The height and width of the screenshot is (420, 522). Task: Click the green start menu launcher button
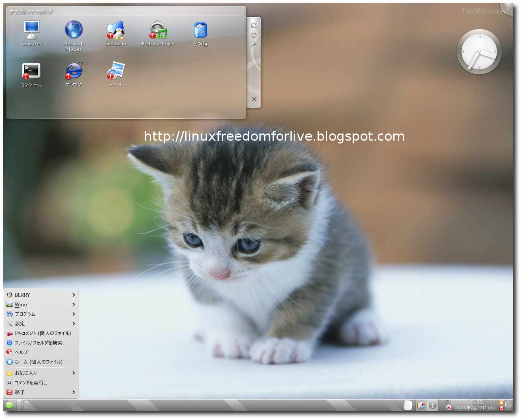tap(9, 405)
